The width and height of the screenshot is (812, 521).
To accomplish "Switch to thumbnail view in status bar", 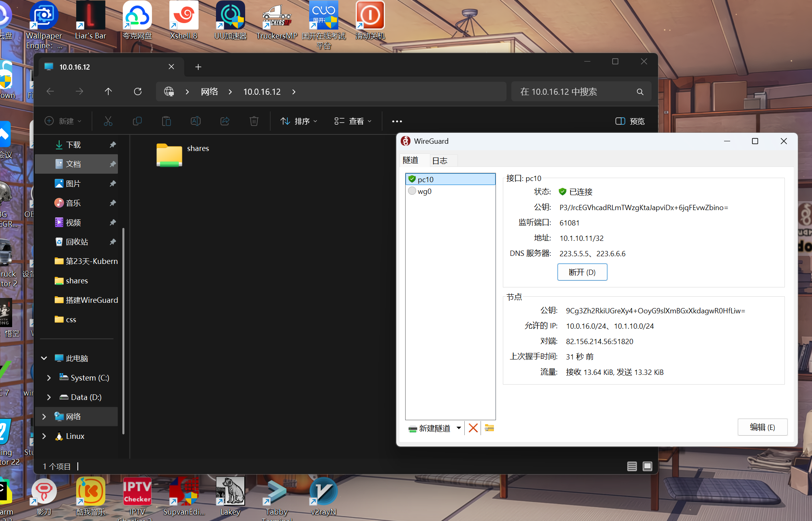I will (x=647, y=466).
